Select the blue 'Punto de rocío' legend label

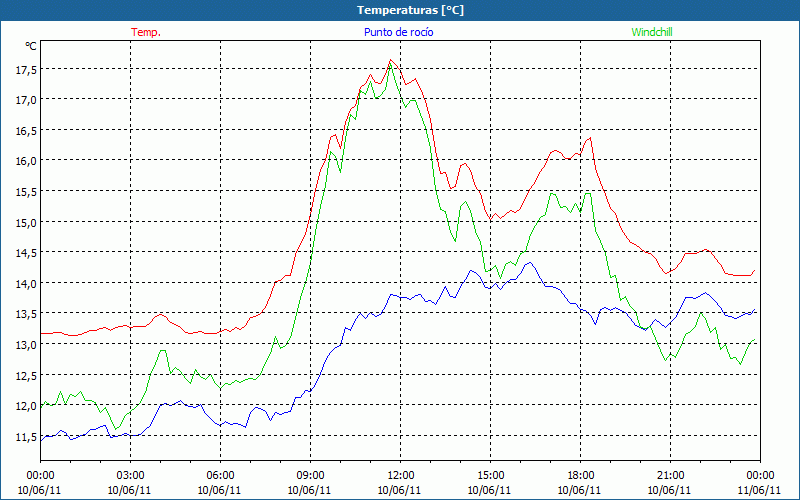(398, 32)
